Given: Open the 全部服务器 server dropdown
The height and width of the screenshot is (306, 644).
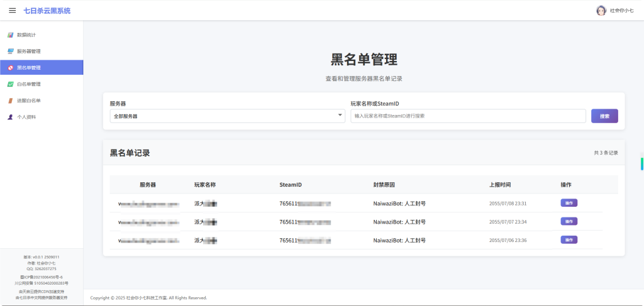Looking at the screenshot, I should (227, 116).
